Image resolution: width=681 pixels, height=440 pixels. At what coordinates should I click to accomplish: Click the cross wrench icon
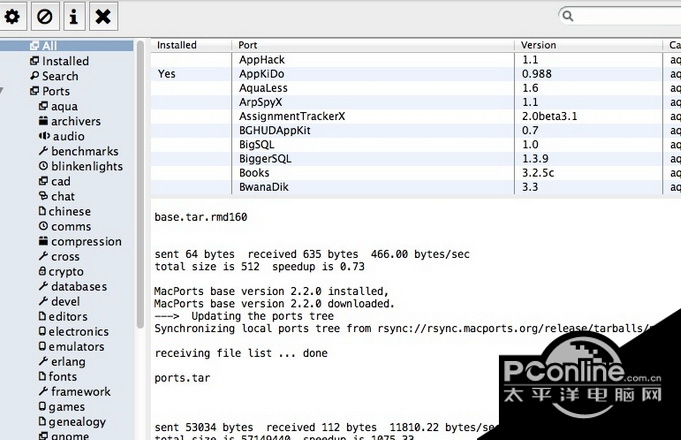(43, 256)
